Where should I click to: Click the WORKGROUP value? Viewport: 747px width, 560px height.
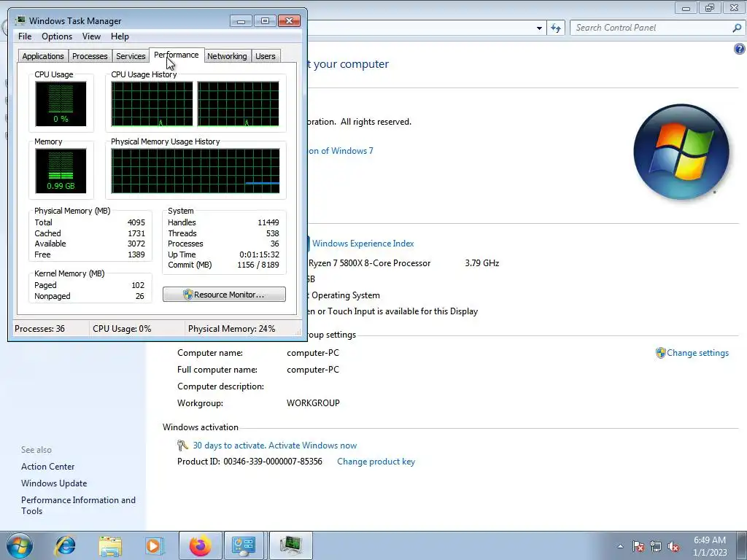click(x=313, y=402)
